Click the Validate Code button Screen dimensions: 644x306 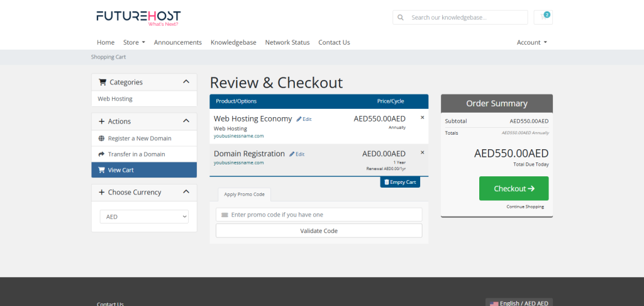(319, 230)
